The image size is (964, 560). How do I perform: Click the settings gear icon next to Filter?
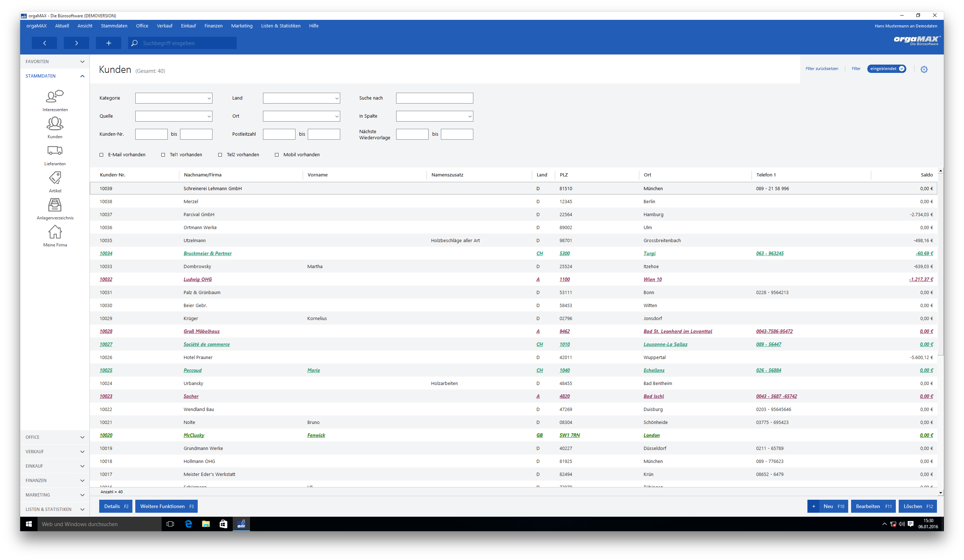[x=924, y=69]
